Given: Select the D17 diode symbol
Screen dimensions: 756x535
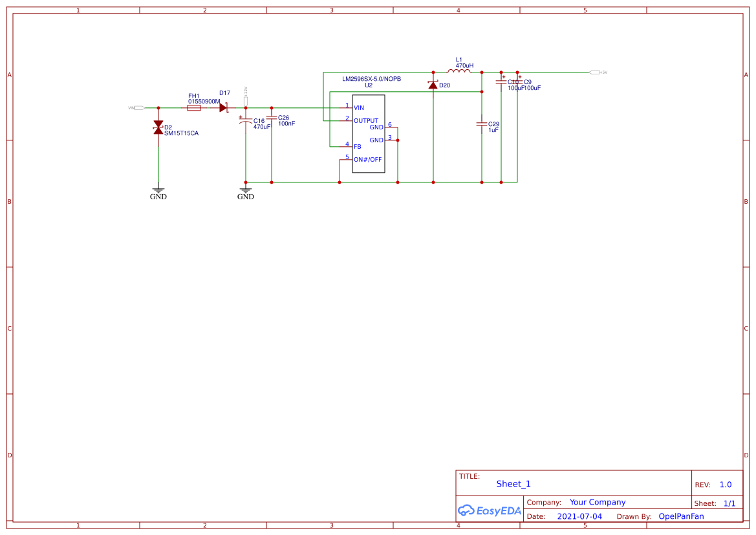Looking at the screenshot, I should point(223,108).
